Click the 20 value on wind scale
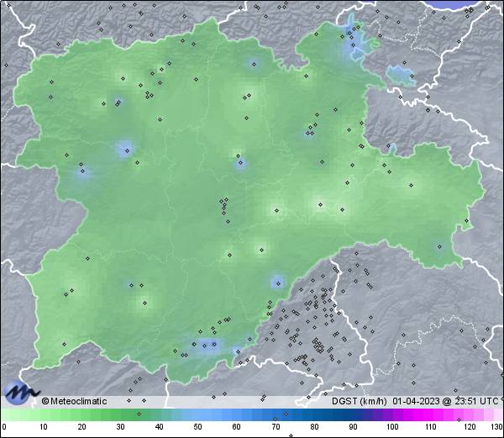 click(82, 427)
